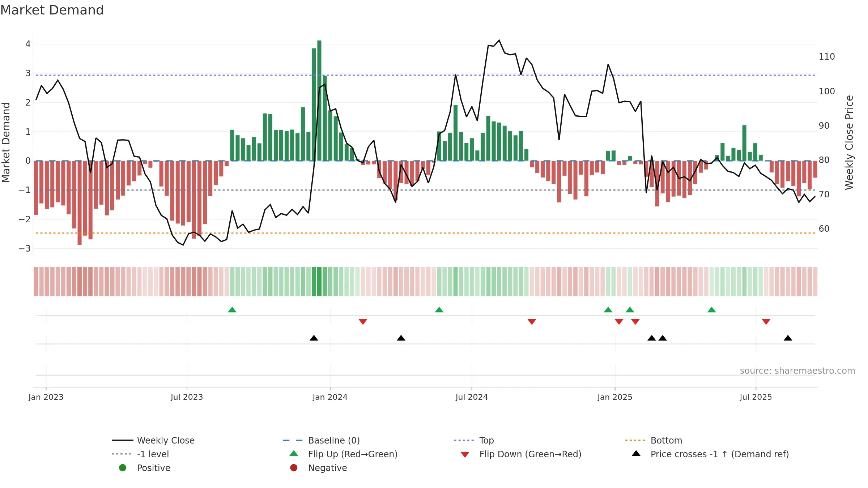This screenshot has width=868, height=488.
Task: Click green flip-up marker just after Jan 2025
Action: (630, 310)
